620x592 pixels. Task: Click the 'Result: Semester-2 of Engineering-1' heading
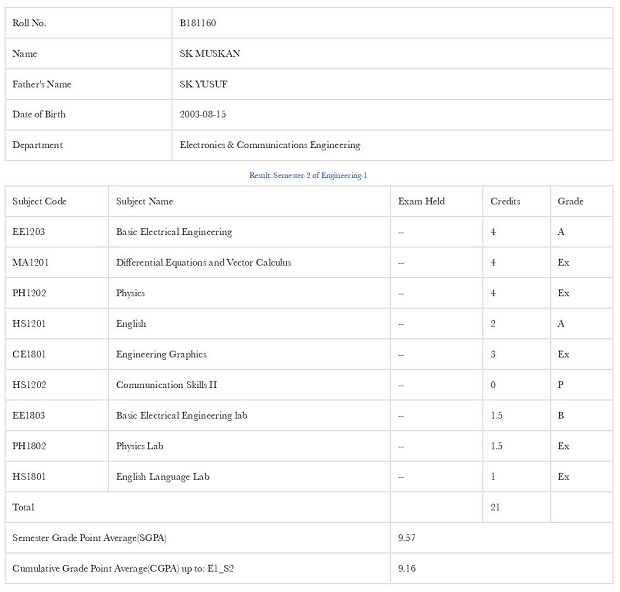click(308, 175)
